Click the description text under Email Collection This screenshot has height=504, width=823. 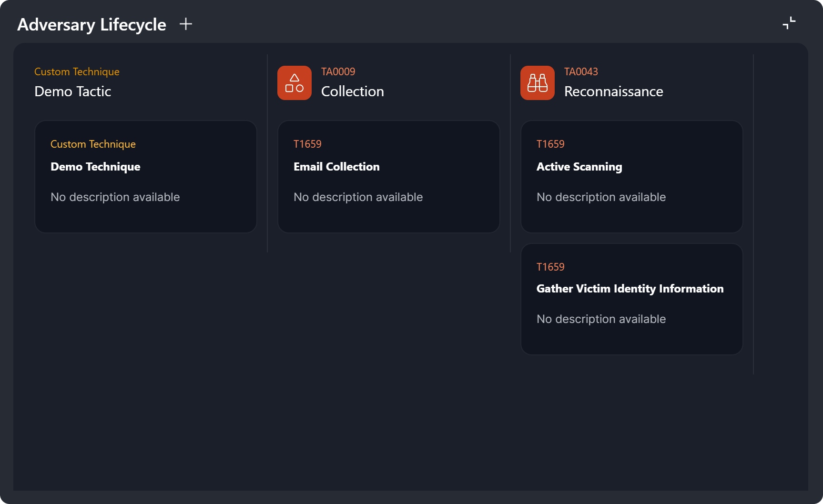click(x=358, y=197)
